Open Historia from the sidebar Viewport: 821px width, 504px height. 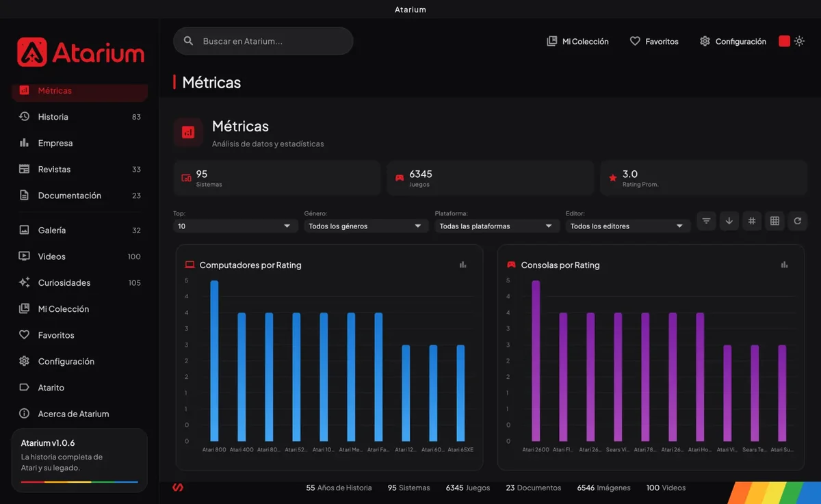[79, 117]
